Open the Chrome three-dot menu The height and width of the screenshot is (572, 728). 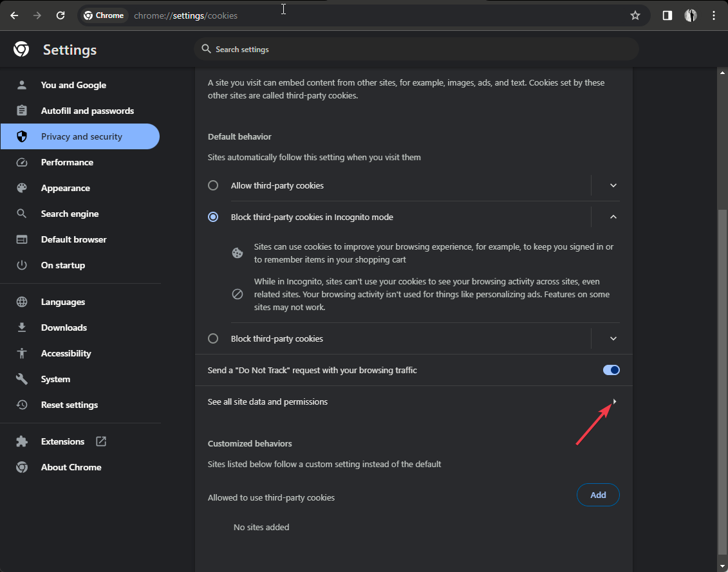click(x=713, y=15)
